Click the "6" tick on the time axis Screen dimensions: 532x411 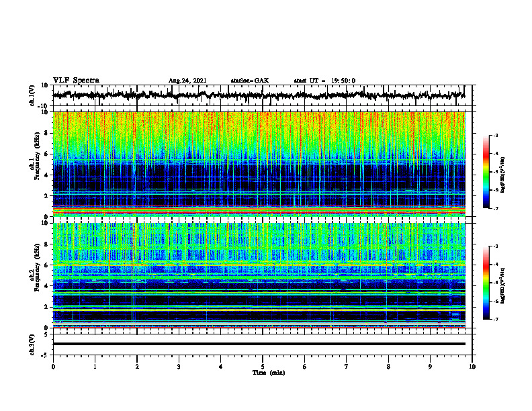point(305,367)
